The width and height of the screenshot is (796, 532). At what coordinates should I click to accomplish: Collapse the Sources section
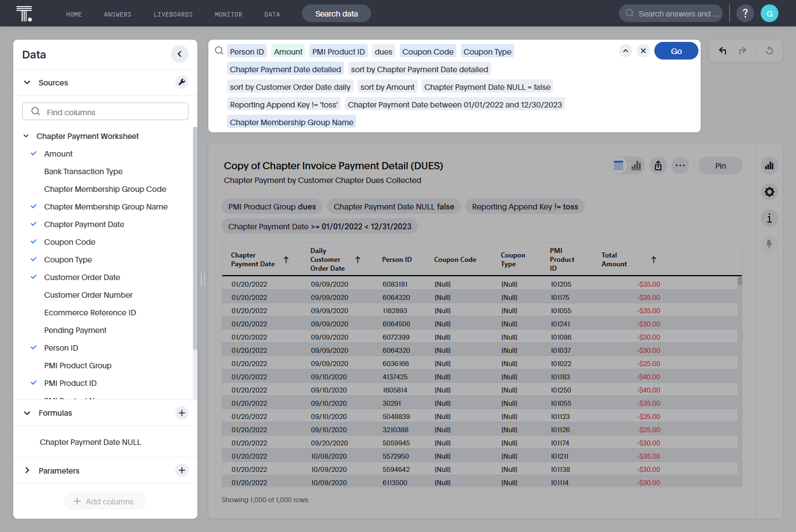click(x=27, y=82)
